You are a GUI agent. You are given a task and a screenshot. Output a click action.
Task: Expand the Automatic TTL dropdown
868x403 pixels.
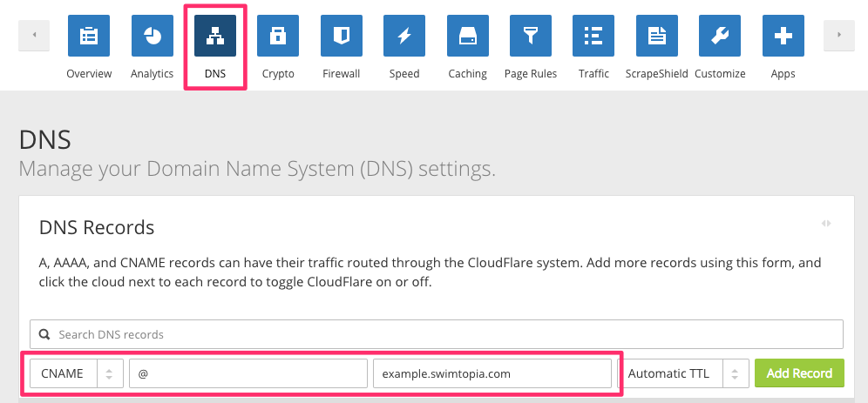point(683,373)
